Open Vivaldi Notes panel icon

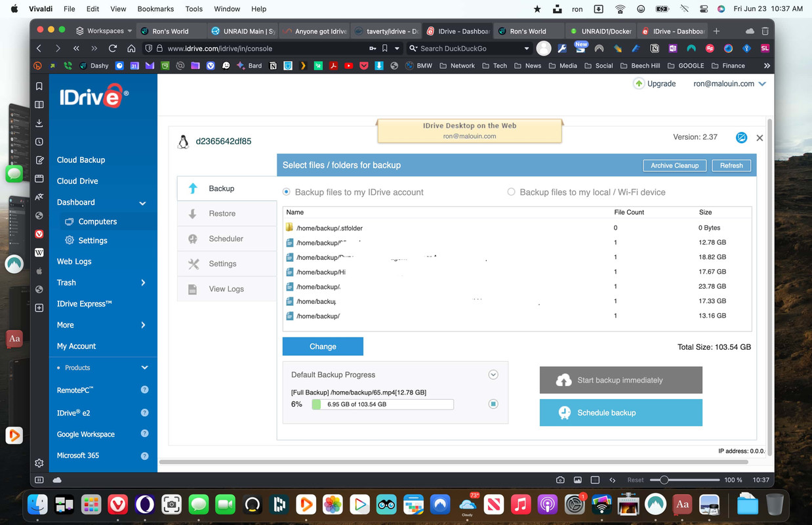pyautogui.click(x=39, y=160)
